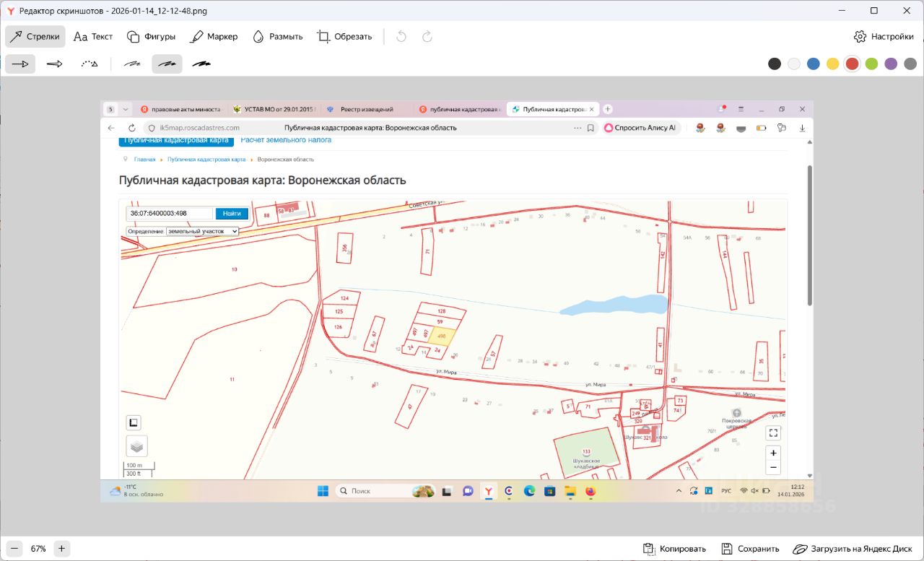Screen dimensions: 924x561
Task: Open Настройки settings
Action: pyautogui.click(x=883, y=37)
